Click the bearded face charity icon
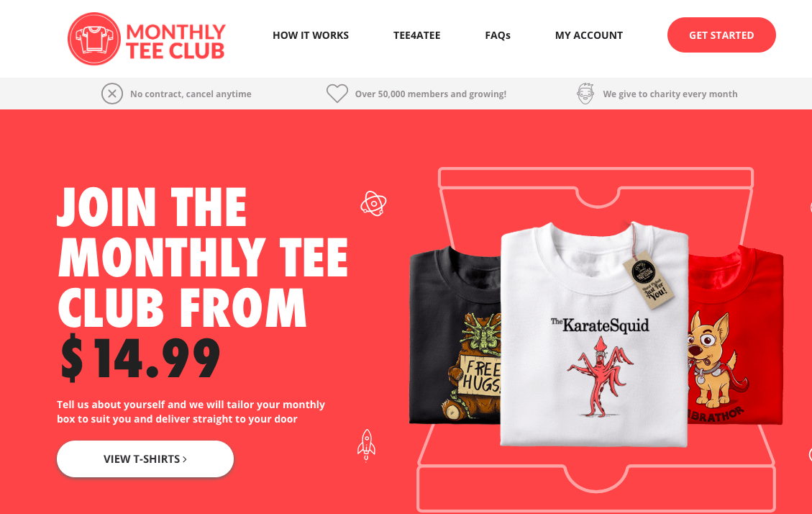This screenshot has width=812, height=514. (x=585, y=94)
